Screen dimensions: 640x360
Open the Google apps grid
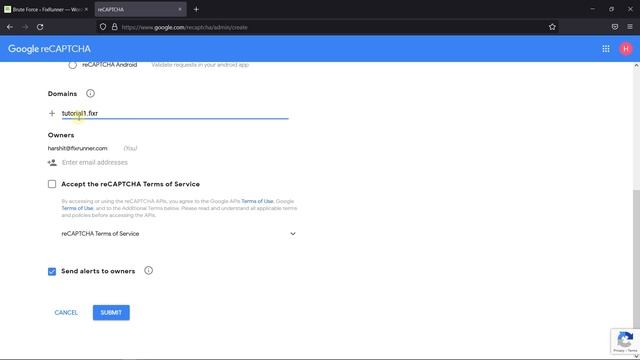pyautogui.click(x=606, y=49)
